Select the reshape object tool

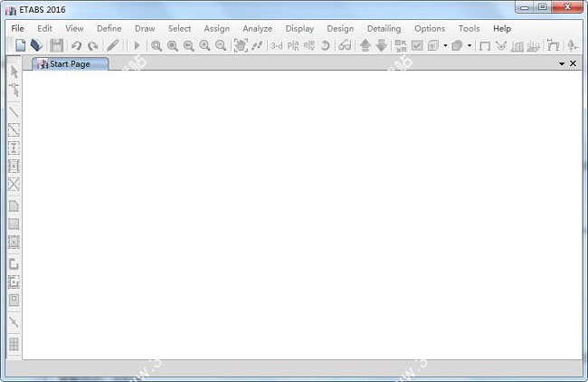pos(14,90)
